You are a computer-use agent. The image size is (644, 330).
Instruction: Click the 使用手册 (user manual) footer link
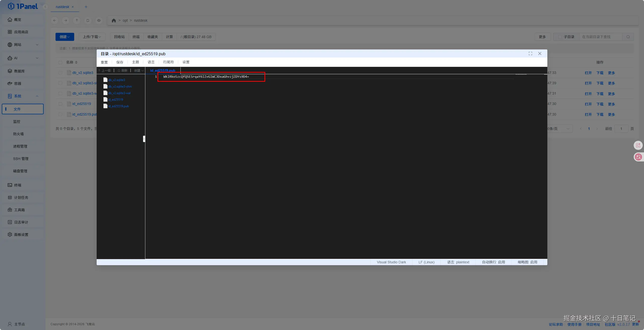(x=574, y=324)
